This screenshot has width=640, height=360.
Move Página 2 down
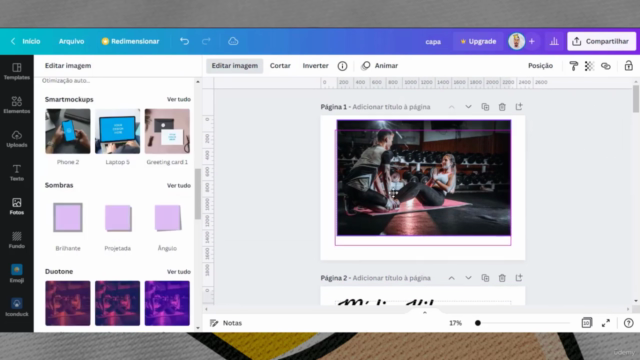[x=468, y=278]
